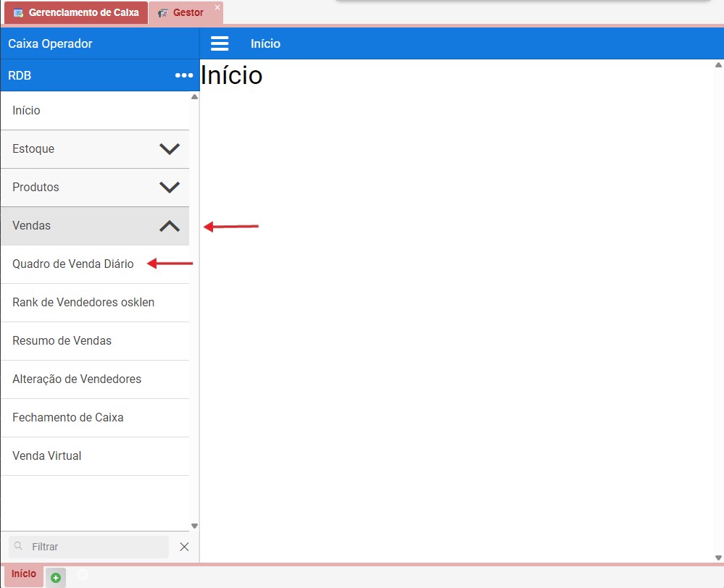Select Venda Virtual in the sidebar
The height and width of the screenshot is (588, 724).
point(47,456)
